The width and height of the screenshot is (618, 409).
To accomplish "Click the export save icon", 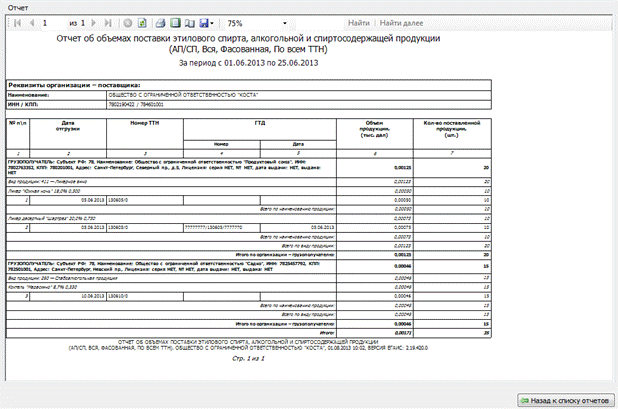I will pos(204,23).
